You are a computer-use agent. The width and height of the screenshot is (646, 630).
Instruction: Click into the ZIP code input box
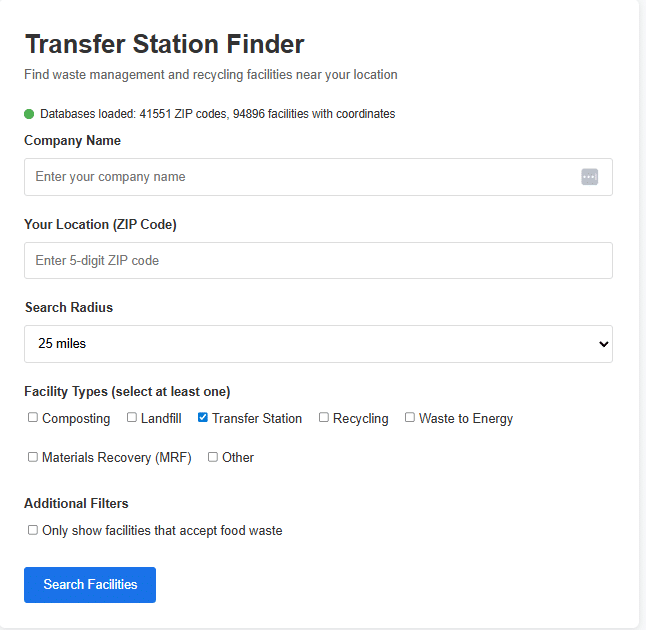point(318,261)
